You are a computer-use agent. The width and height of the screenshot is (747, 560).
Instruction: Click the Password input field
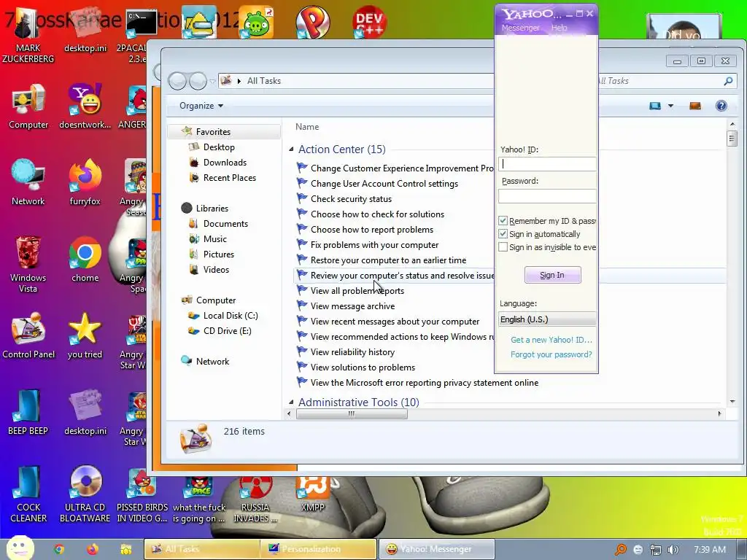coord(547,195)
